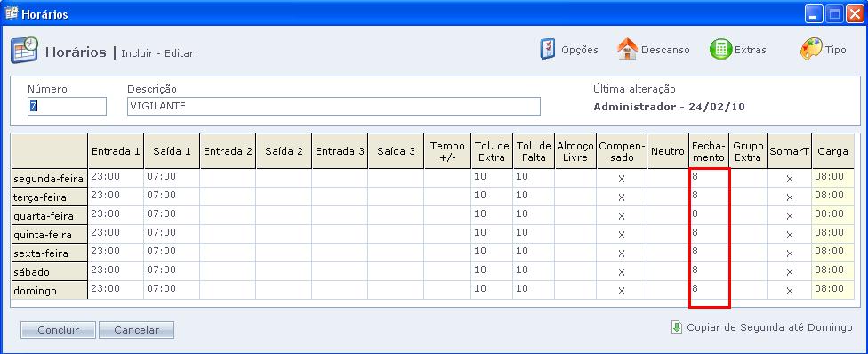This screenshot has width=868, height=354.
Task: Click the Carga column header
Action: 832,150
